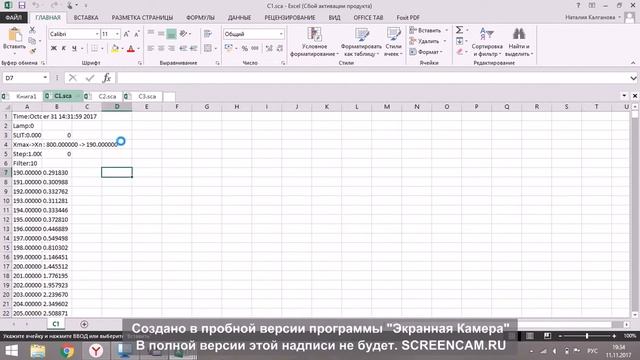Click the AutoSum sigma icon
The image size is (640, 360).
pos(460,30)
